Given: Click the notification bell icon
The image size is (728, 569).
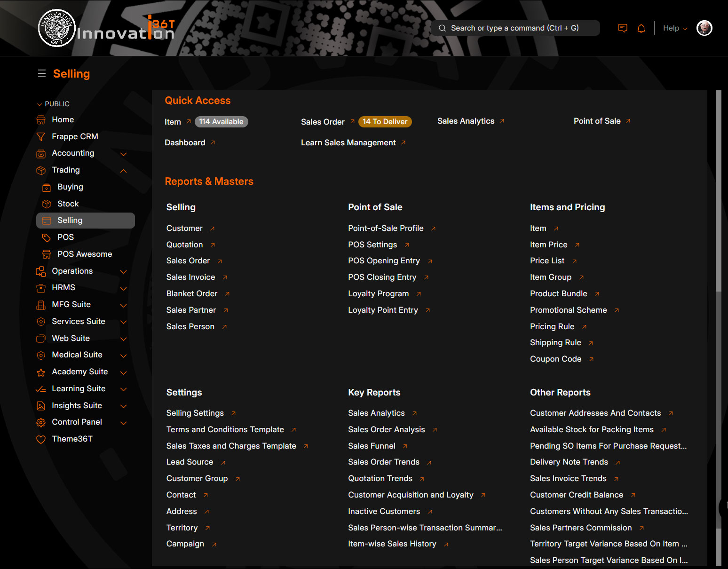Looking at the screenshot, I should 641,28.
